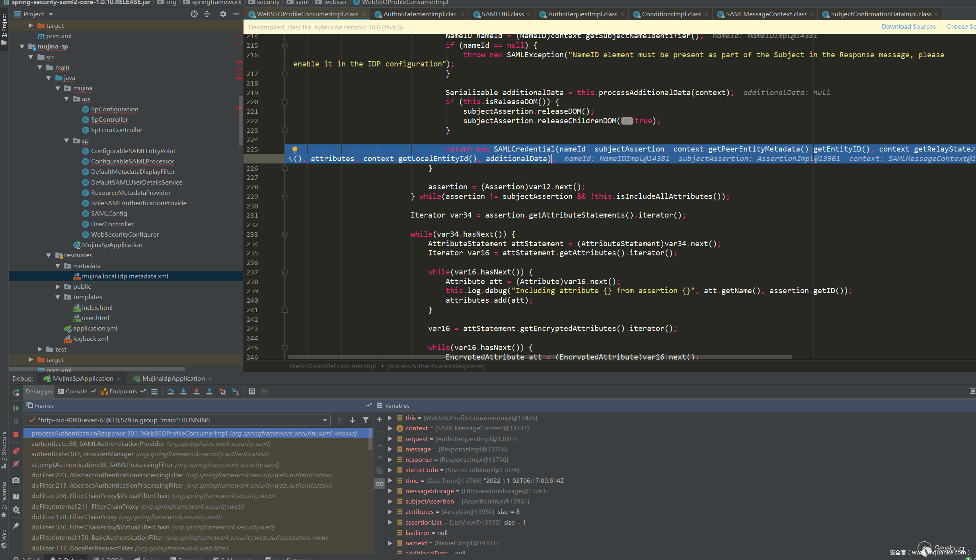This screenshot has height=560, width=976.
Task: Click the editor horizontal scrollbar
Action: point(540,357)
